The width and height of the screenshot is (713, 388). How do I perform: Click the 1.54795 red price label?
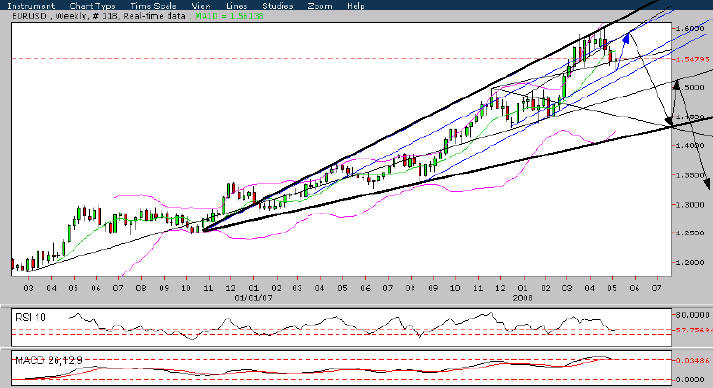point(693,59)
